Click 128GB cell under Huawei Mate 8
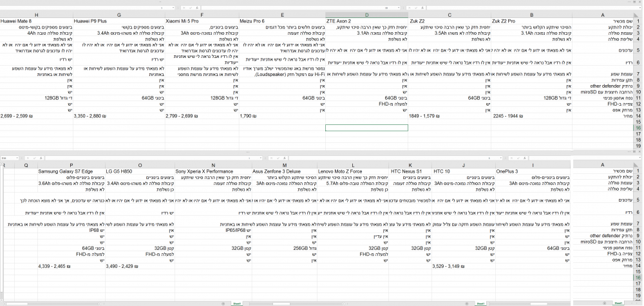Screen dimensions: 644x306 point(37,98)
